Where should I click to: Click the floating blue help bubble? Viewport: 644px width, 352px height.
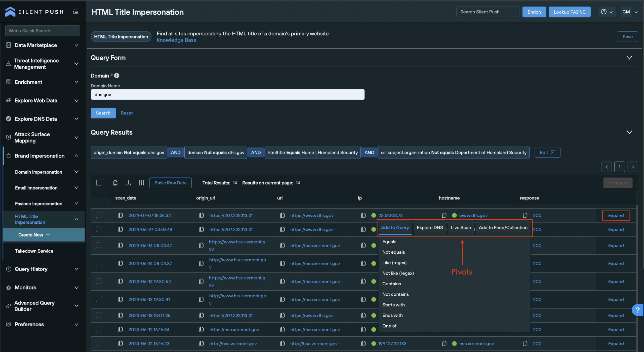point(637,310)
